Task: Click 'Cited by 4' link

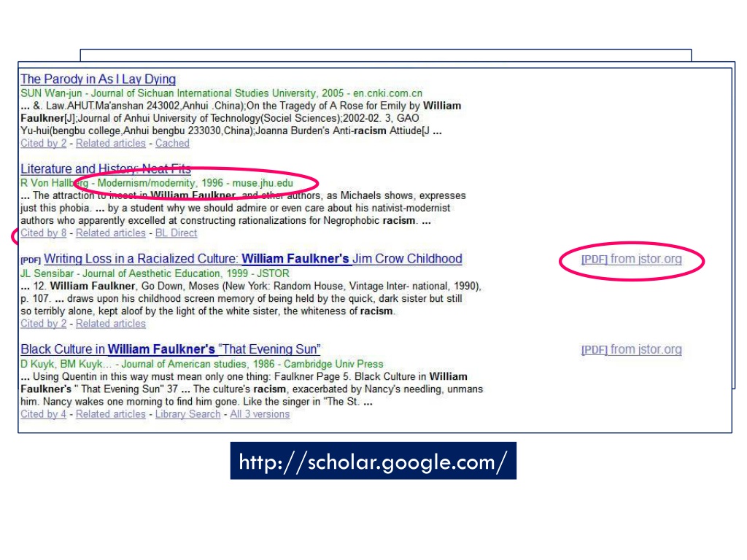Action: coord(43,414)
